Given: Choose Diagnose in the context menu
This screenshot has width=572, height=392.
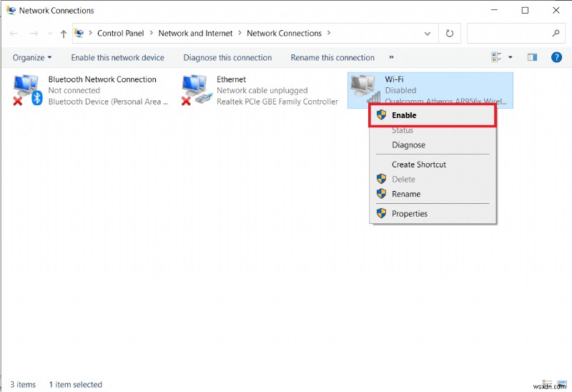Looking at the screenshot, I should click(x=433, y=145).
